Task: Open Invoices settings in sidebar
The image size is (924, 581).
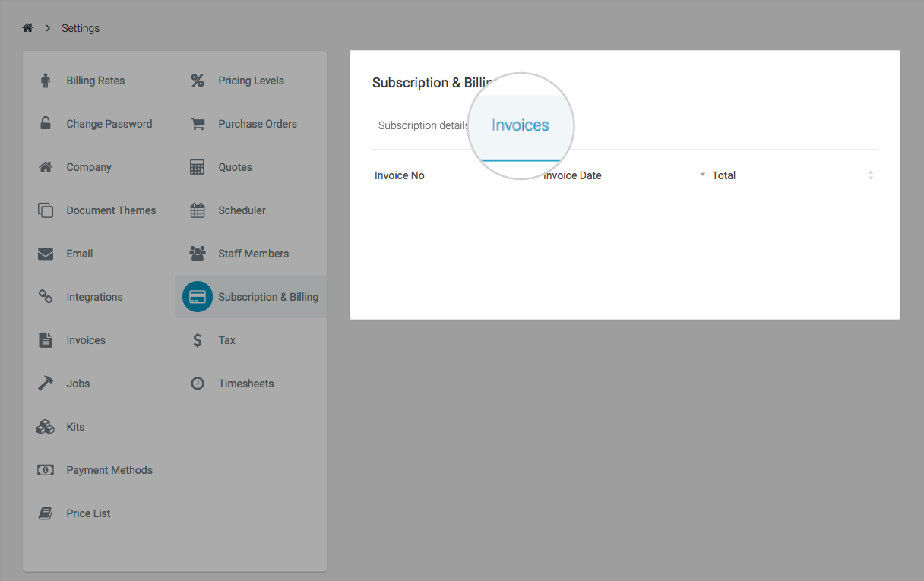Action: coord(86,340)
